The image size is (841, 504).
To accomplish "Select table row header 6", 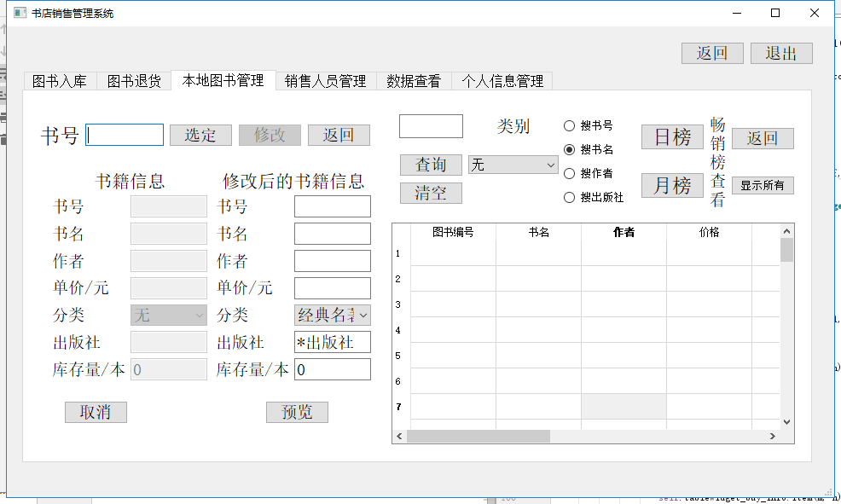I will click(401, 381).
